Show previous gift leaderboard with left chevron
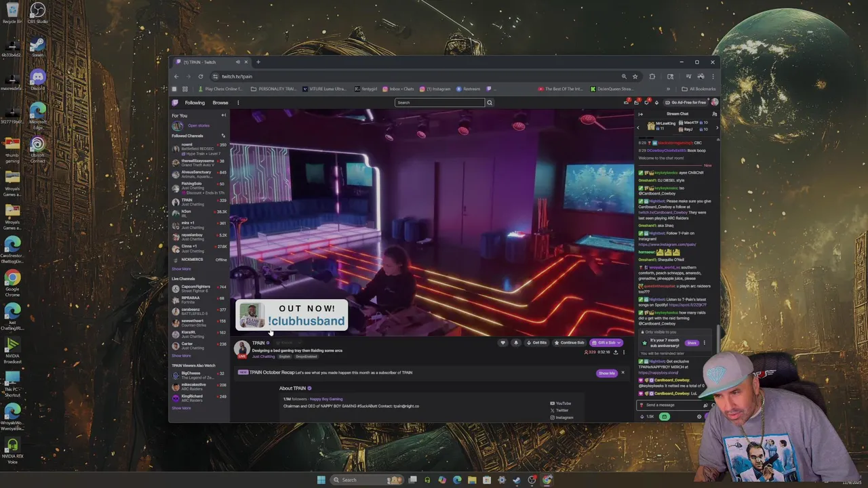 click(638, 127)
